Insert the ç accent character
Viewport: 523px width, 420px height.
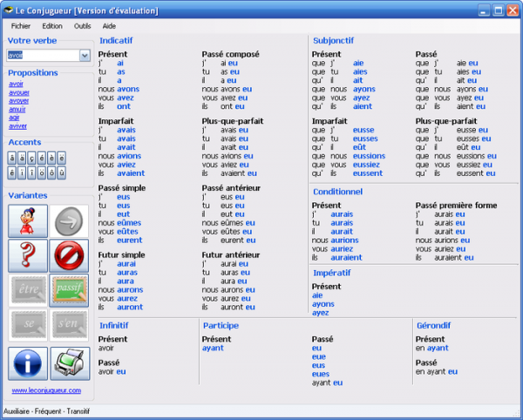click(x=31, y=158)
